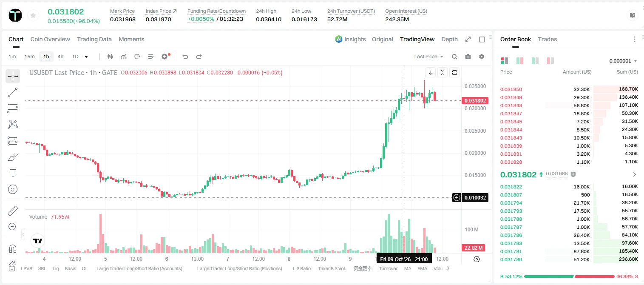Open the Last Price dropdown
This screenshot has height=285, width=644.
(x=428, y=57)
